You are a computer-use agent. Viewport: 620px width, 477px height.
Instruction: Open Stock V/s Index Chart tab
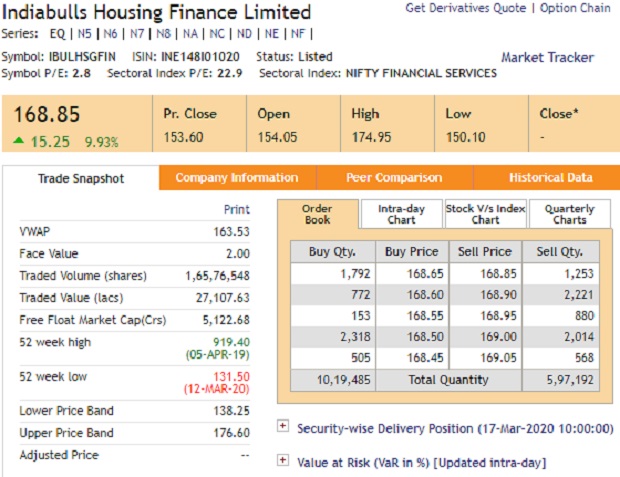point(485,214)
